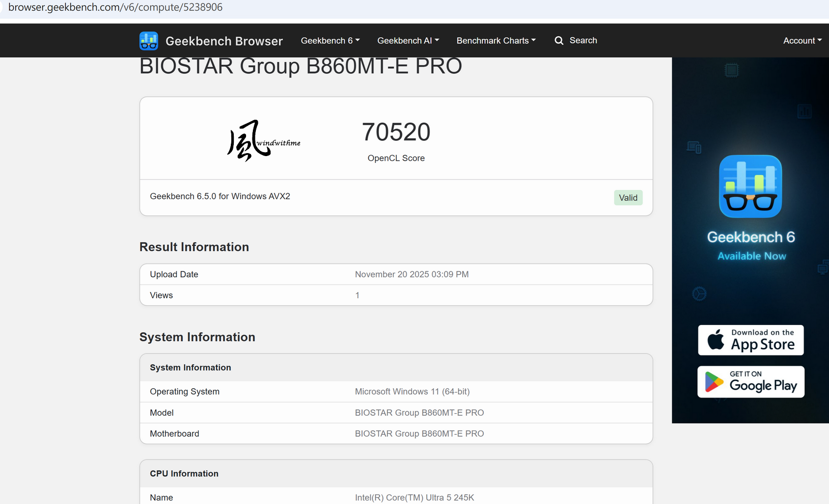Image resolution: width=829 pixels, height=504 pixels.
Task: Click the Apple logo on App Store badge
Action: click(716, 340)
